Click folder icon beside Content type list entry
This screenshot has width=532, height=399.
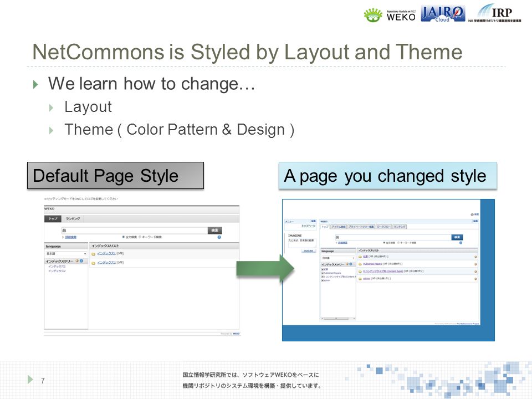coord(360,272)
